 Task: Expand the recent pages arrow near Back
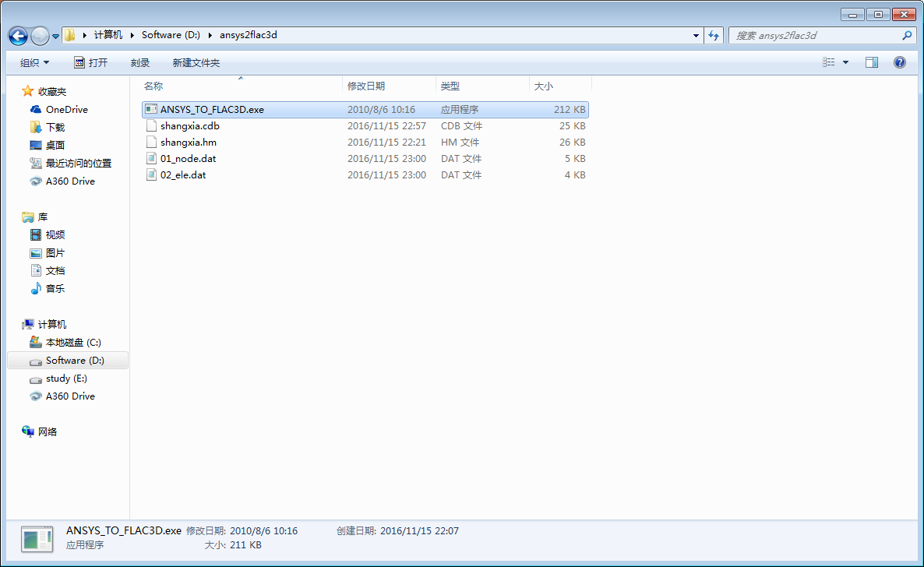tap(56, 37)
